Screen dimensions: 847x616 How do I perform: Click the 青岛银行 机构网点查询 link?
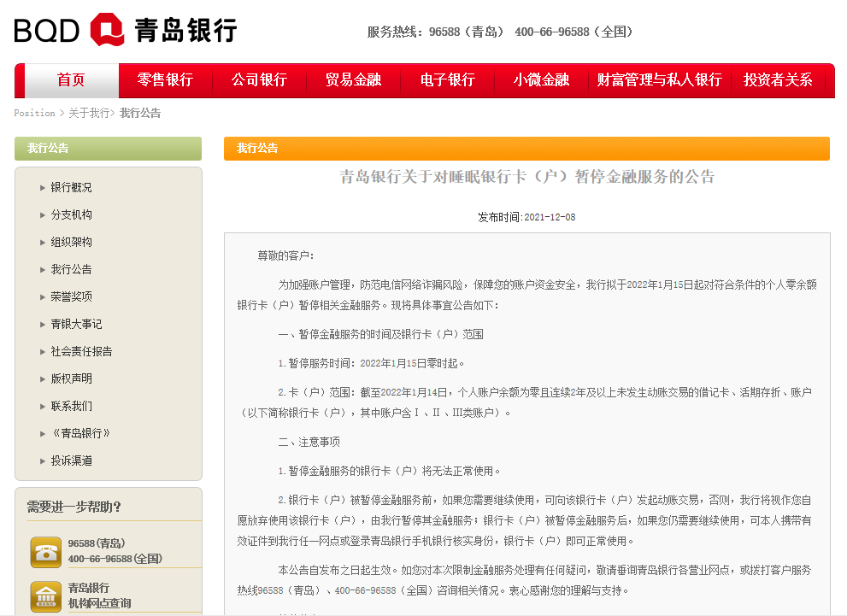99,595
